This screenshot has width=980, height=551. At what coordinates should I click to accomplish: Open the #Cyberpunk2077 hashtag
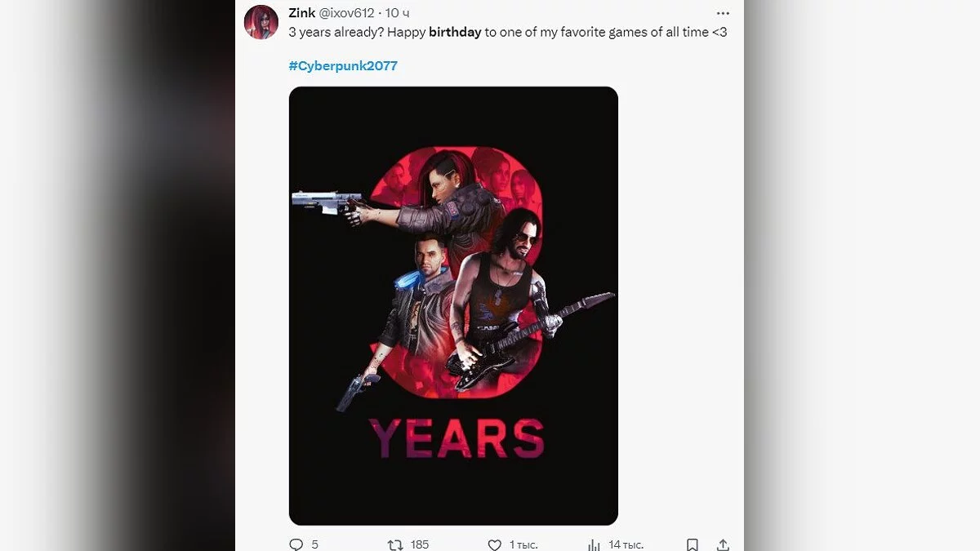(343, 66)
